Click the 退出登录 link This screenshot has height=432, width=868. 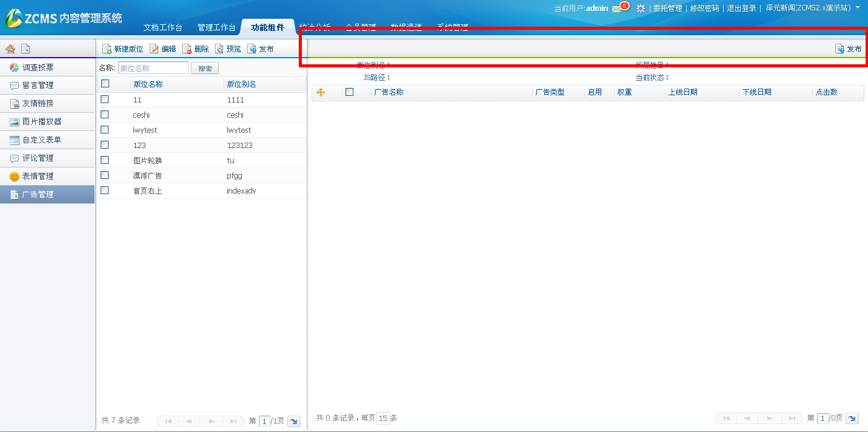tap(741, 8)
